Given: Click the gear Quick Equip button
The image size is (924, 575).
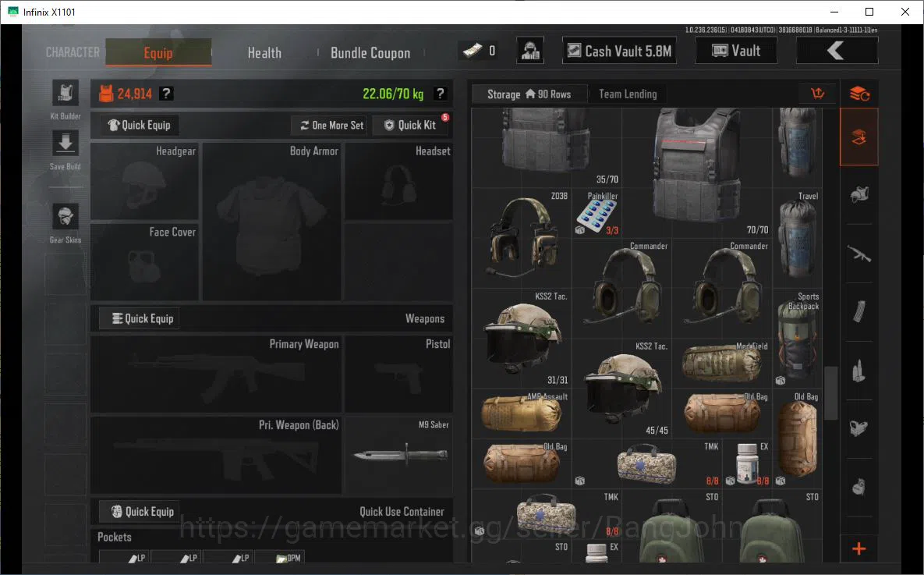Looking at the screenshot, I should (x=139, y=125).
